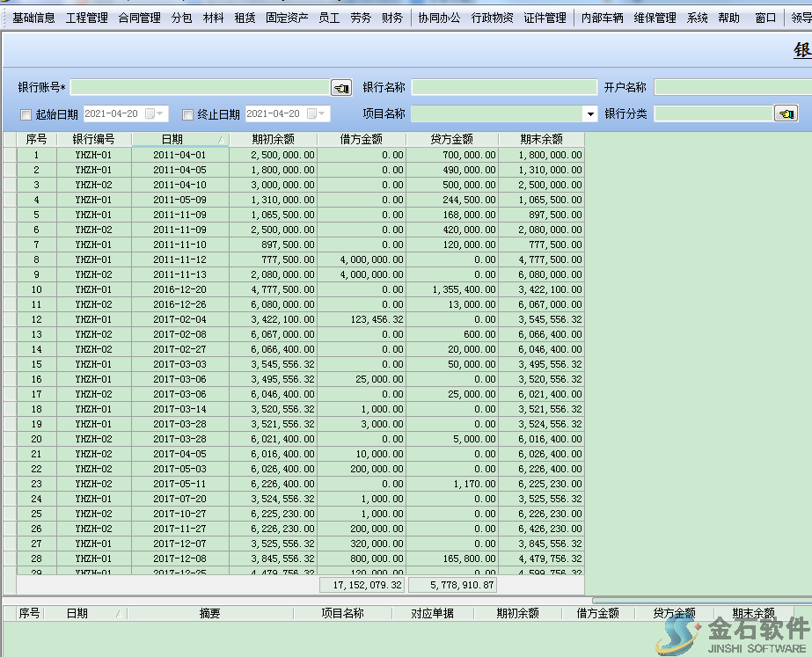Screen dimensions: 812x657
Task: Click the lookup icon beside 银行分类 field
Action: coord(785,113)
